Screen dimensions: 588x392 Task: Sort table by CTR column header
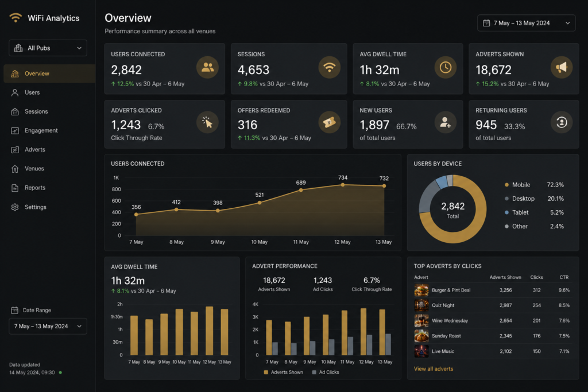[564, 277]
